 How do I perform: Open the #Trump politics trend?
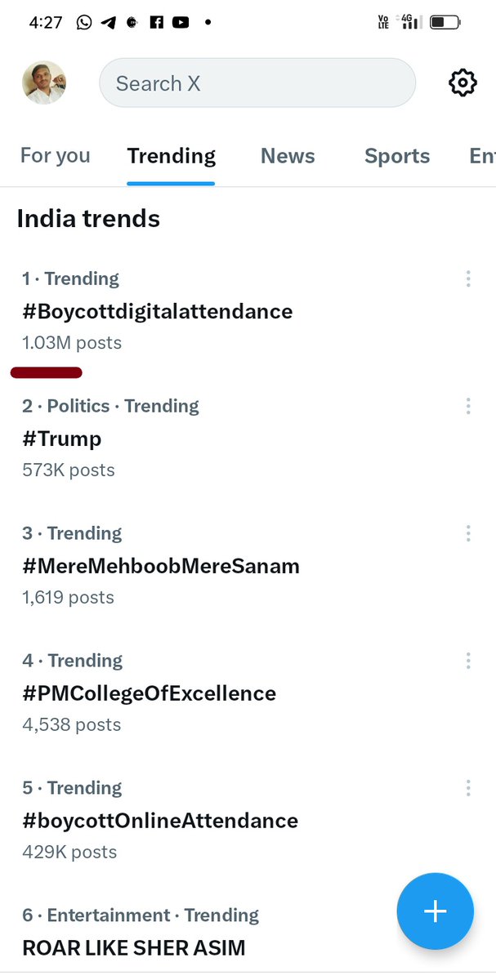[62, 439]
